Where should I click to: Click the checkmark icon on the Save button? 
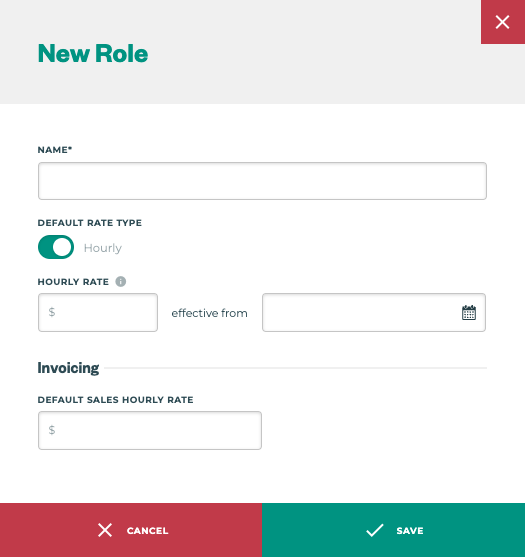pyautogui.click(x=375, y=530)
